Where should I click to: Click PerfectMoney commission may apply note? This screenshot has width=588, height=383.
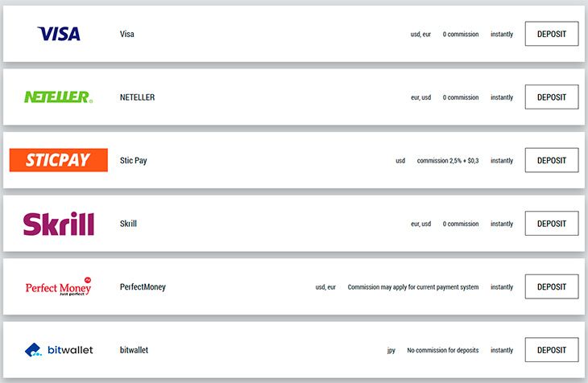(413, 287)
